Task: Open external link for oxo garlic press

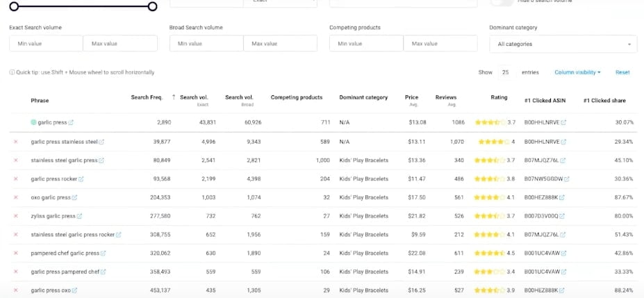Action: 74,197
